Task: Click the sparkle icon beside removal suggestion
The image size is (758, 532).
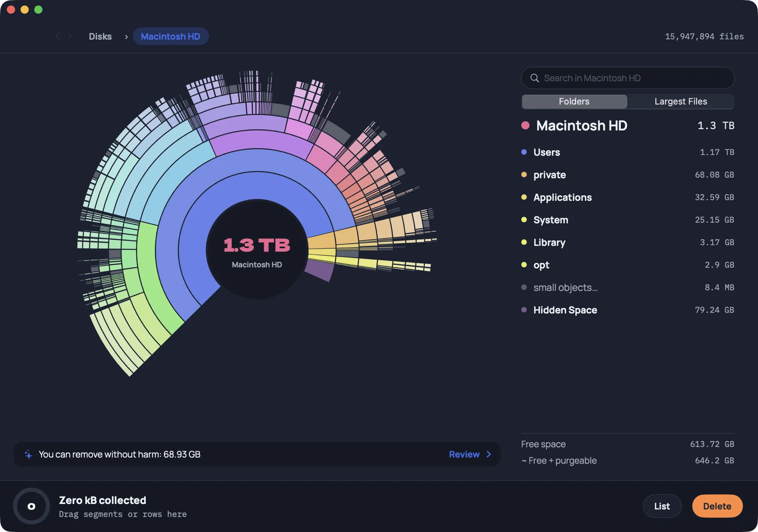Action: 28,454
